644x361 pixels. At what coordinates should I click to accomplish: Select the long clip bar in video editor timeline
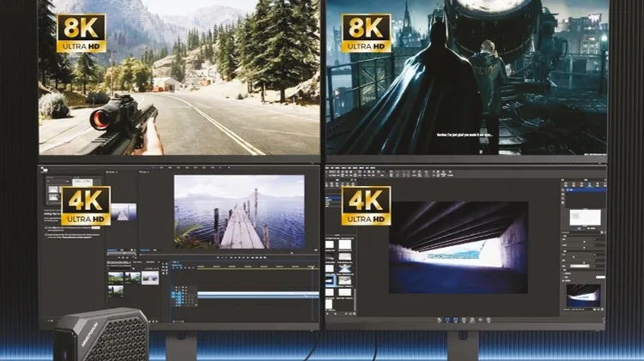(x=258, y=294)
